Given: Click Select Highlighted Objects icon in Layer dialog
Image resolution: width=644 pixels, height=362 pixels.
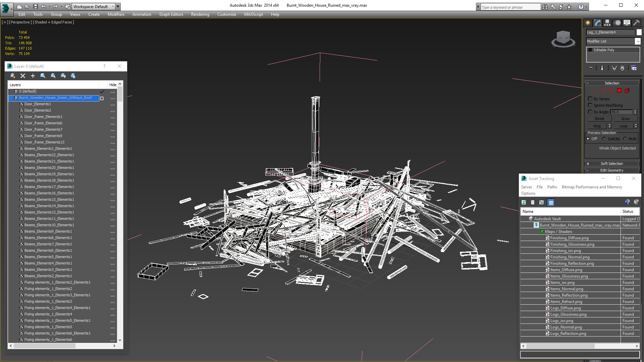Looking at the screenshot, I should pyautogui.click(x=43, y=76).
